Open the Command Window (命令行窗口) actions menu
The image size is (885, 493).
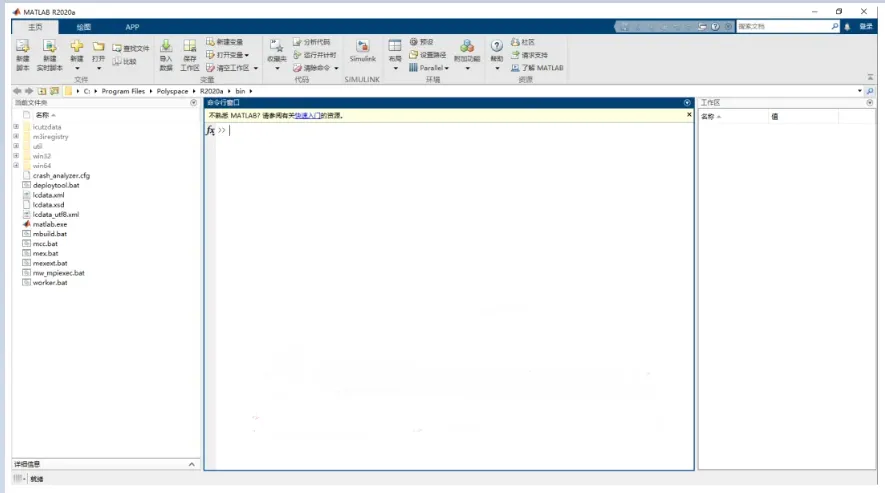pos(687,103)
